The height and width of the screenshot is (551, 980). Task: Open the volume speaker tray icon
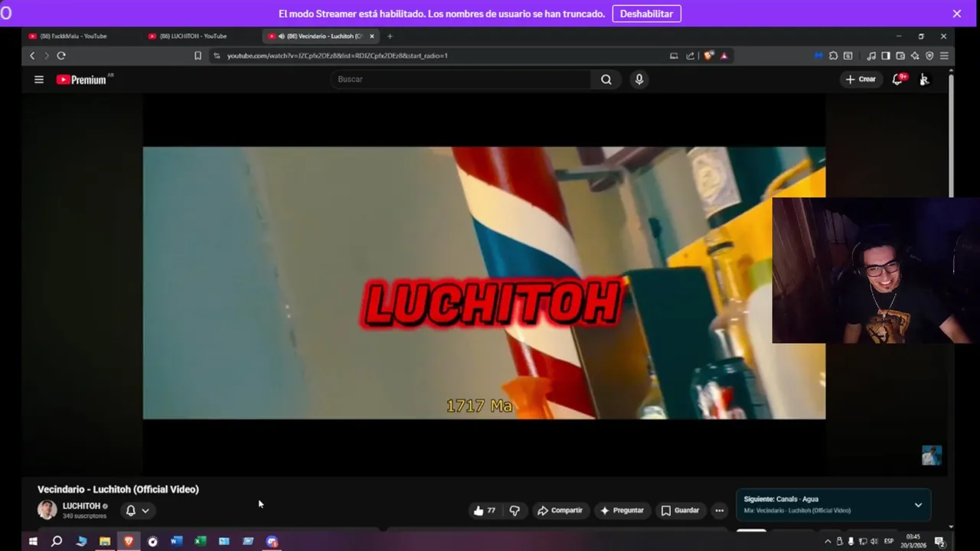874,541
